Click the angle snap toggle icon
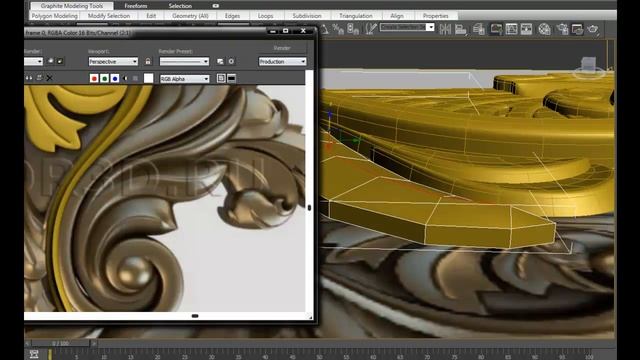 tap(324, 29)
